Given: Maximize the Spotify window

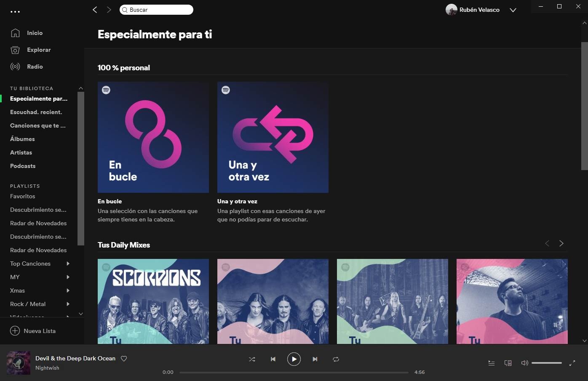Looking at the screenshot, I should point(559,6).
